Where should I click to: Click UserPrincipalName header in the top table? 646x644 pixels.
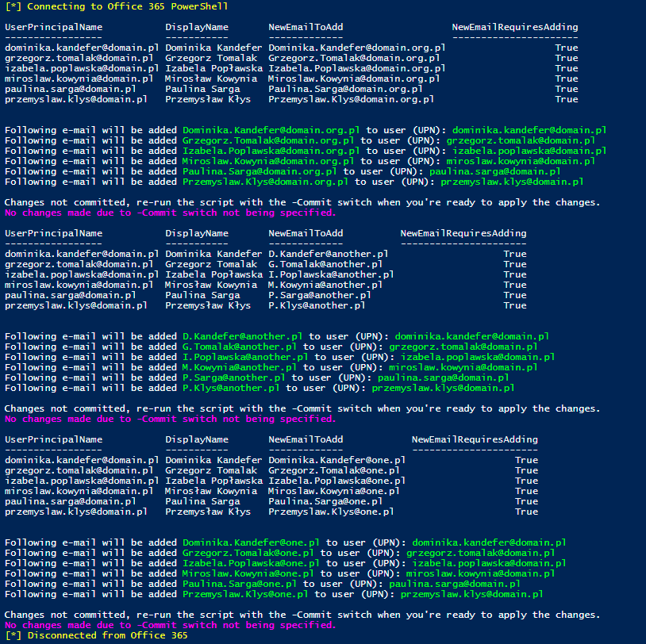coord(53,27)
